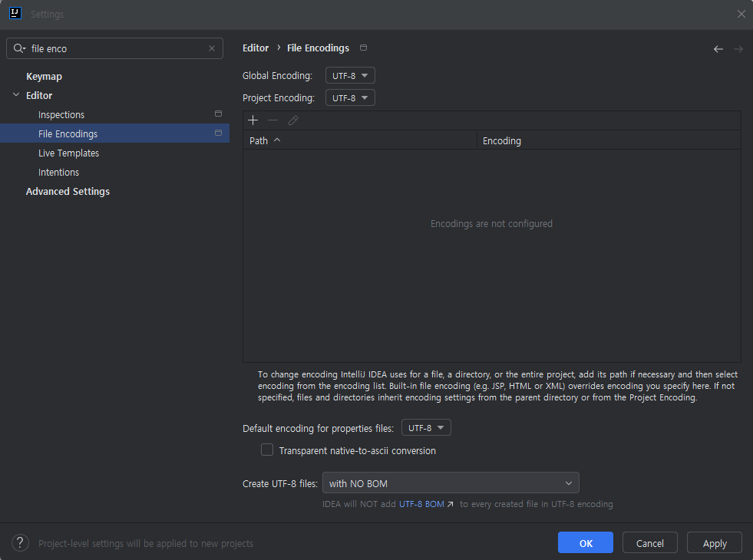This screenshot has width=753, height=560.
Task: Open Default encoding for properties files dropdown
Action: pos(426,427)
